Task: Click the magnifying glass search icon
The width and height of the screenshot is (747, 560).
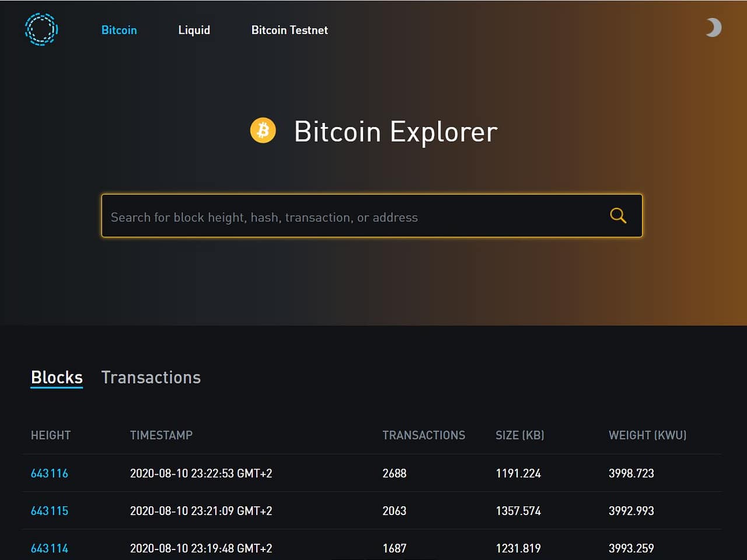Action: (x=618, y=216)
